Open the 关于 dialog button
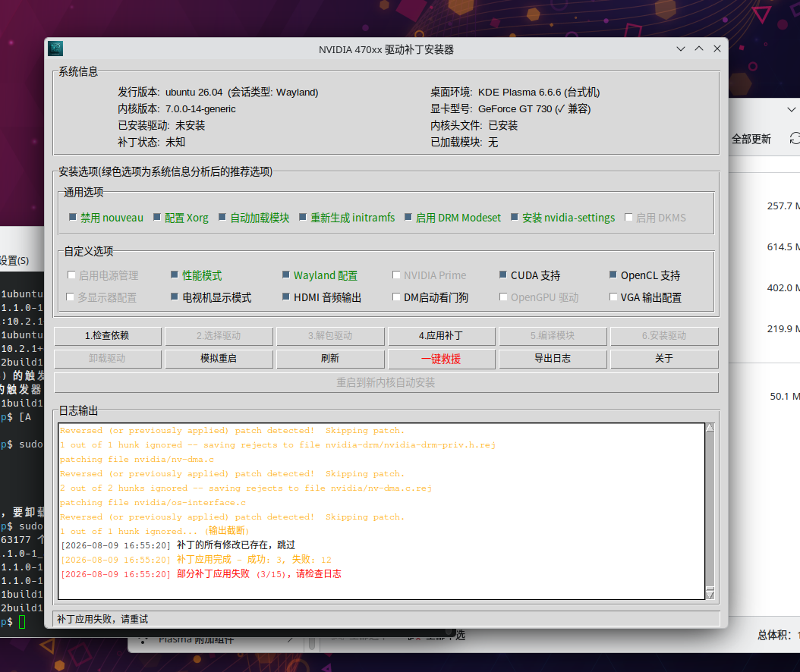Viewport: 800px width, 672px height. [x=664, y=359]
